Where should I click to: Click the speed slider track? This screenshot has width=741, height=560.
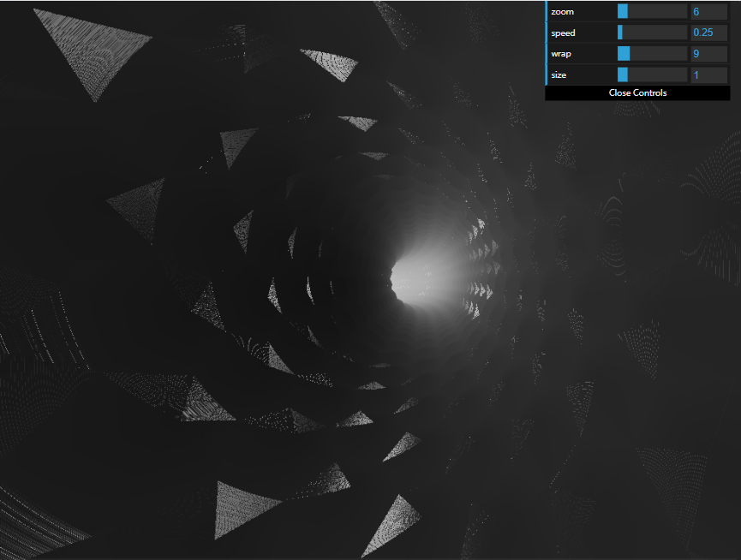pos(652,33)
